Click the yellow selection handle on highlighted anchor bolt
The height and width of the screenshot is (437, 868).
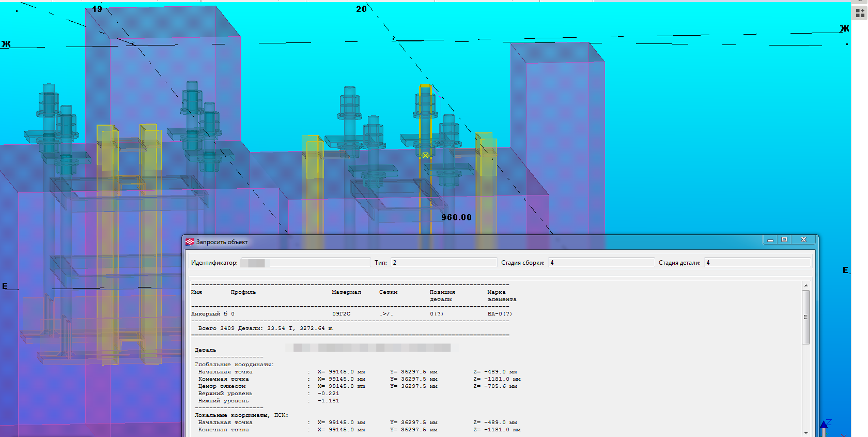(425, 155)
